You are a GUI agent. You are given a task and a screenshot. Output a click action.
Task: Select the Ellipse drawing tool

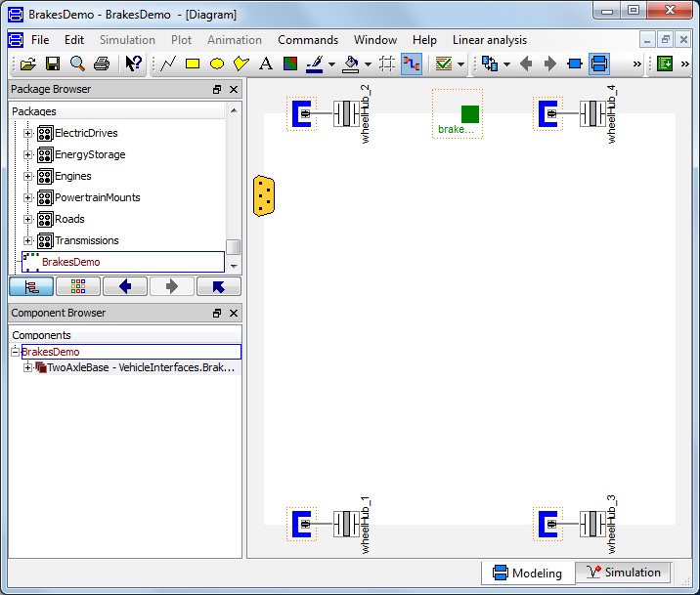click(217, 64)
